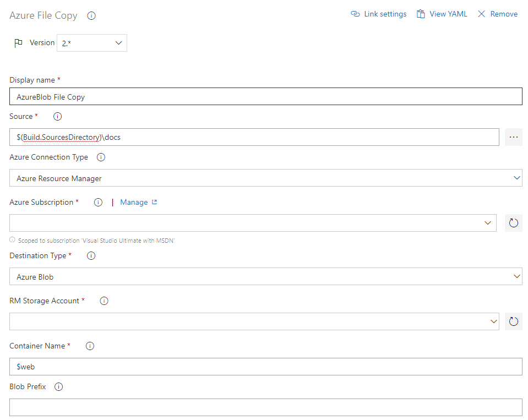Click 'Scoped to subscription' note text

coord(96,241)
